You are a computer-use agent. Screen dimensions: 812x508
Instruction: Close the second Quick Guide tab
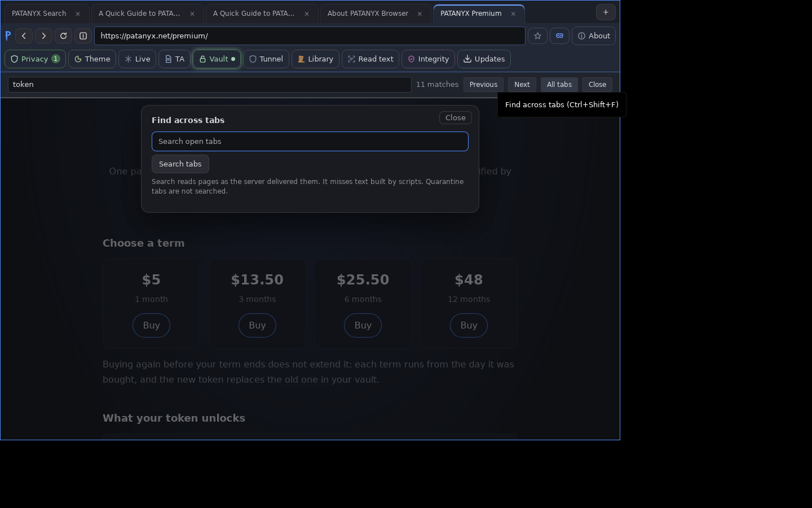pos(307,14)
